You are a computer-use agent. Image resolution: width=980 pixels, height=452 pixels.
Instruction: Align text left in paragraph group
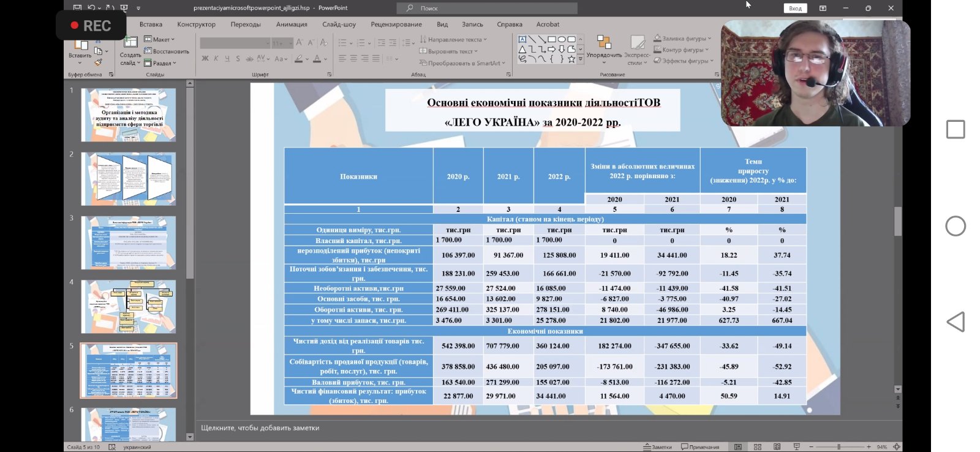342,59
